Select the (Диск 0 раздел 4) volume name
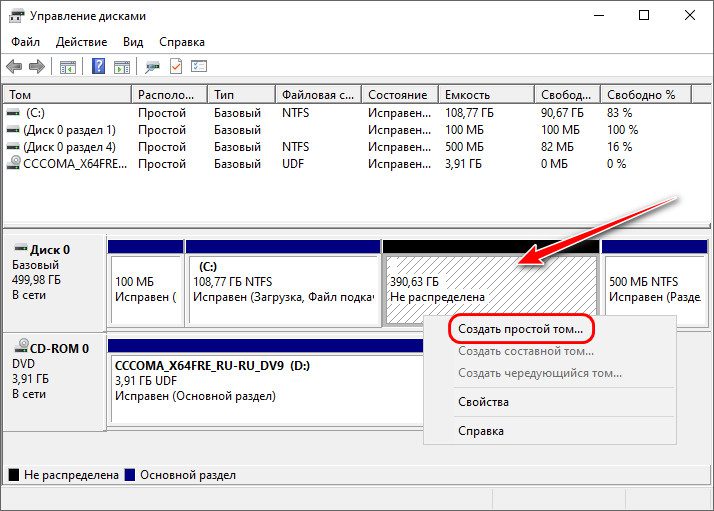Viewport: 714px width, 511px height. [x=69, y=147]
